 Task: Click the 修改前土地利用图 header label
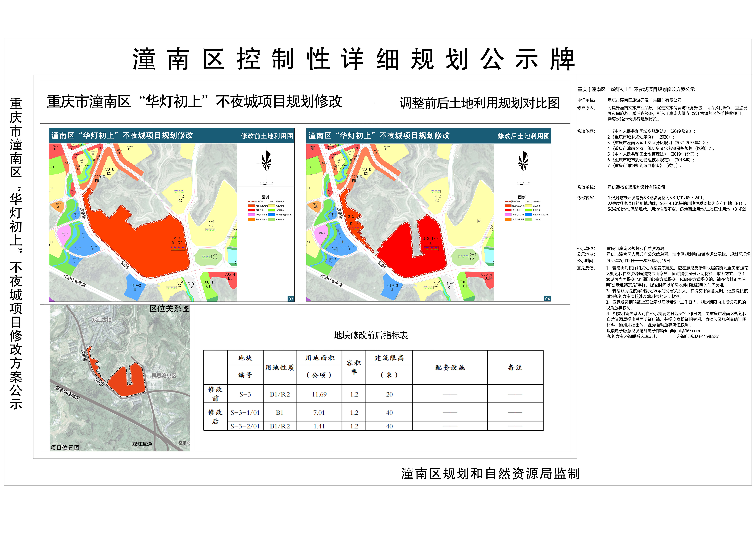click(x=267, y=136)
